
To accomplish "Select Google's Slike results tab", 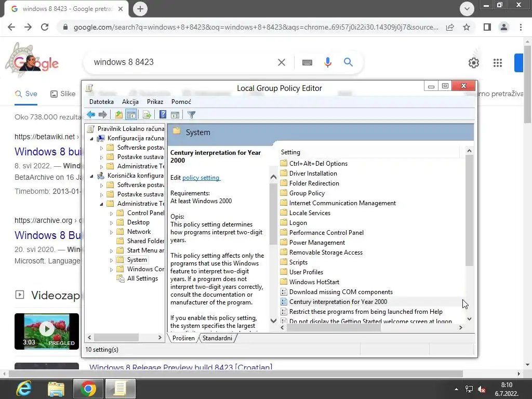I will [63, 94].
